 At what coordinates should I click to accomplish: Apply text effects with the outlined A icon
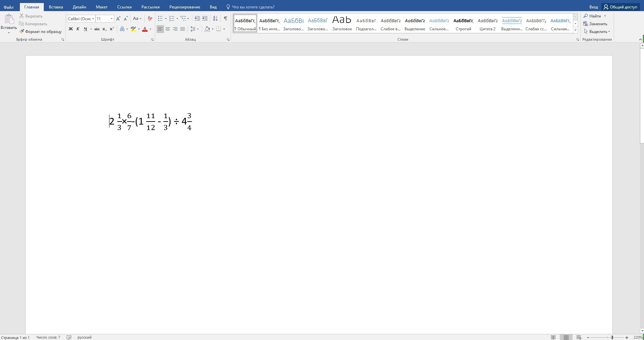tap(122, 29)
